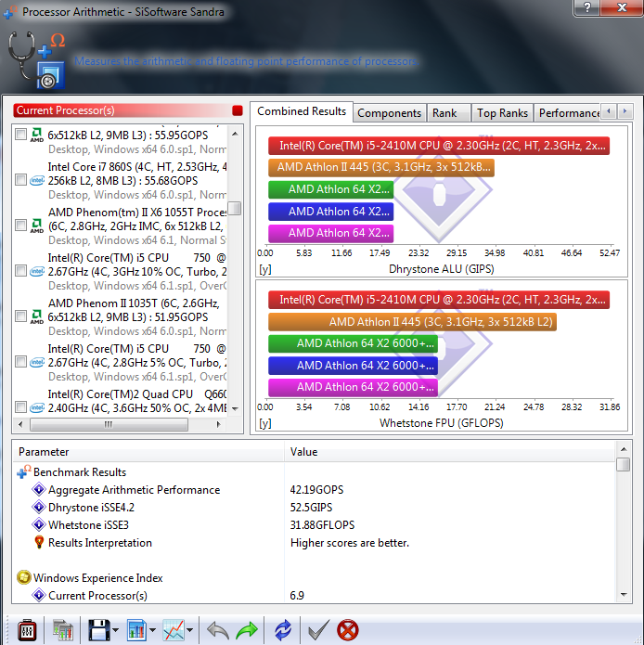Click the green forward arrow icon

coord(247,630)
